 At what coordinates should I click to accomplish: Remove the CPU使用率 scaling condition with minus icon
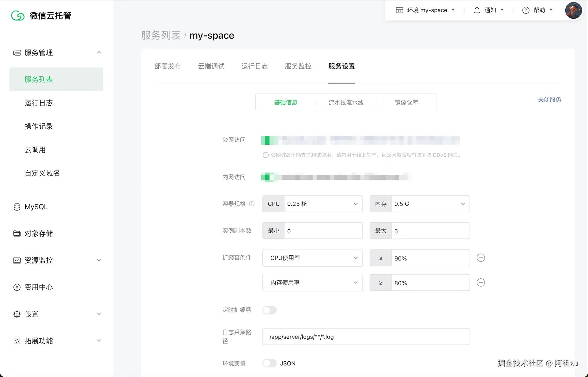pyautogui.click(x=481, y=258)
